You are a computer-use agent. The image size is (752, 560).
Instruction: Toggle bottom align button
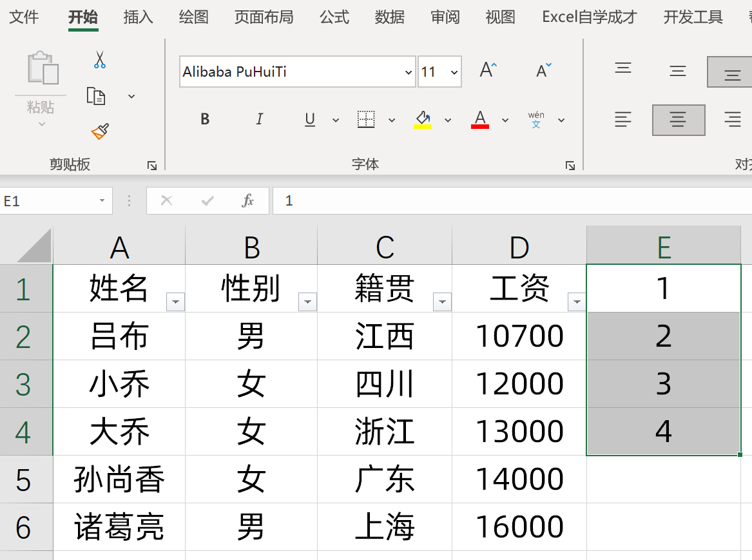730,72
